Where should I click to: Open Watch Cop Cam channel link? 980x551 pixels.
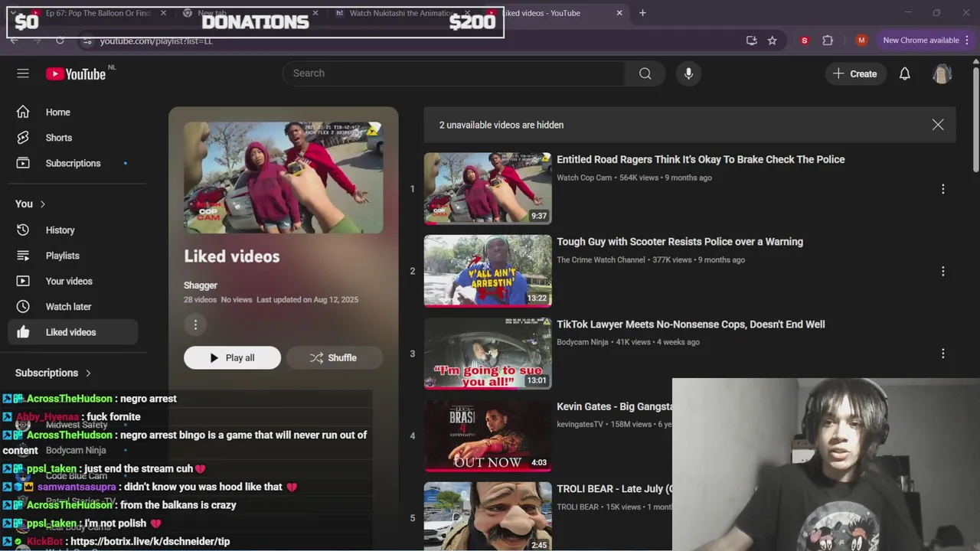[x=584, y=178]
